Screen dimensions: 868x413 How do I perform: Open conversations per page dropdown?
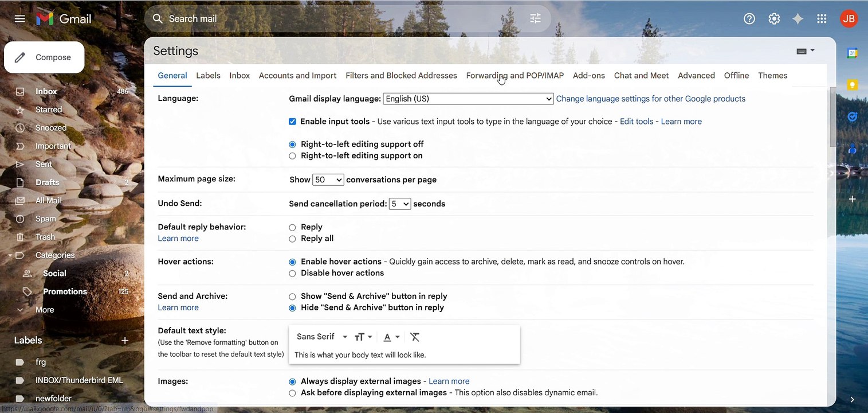[x=328, y=180]
